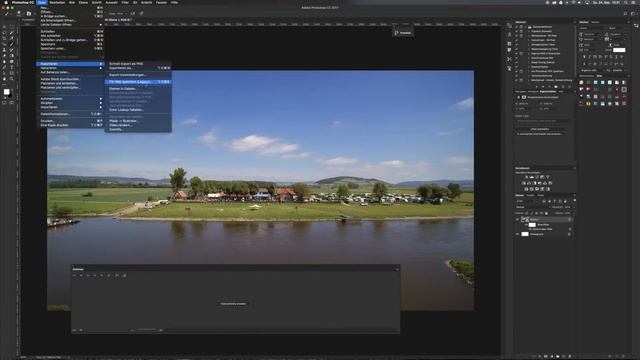Click Für Web speichern (Legacy) menu item
The width and height of the screenshot is (640, 360).
(138, 82)
